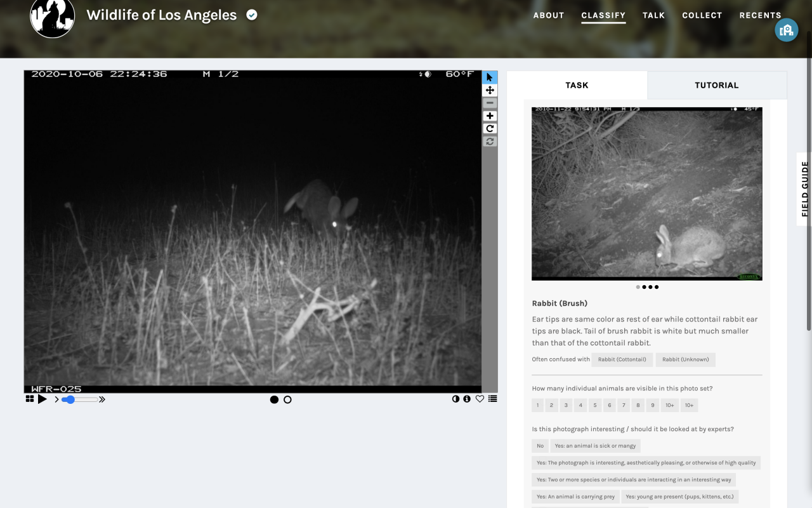Select 9 individual animals

(653, 405)
